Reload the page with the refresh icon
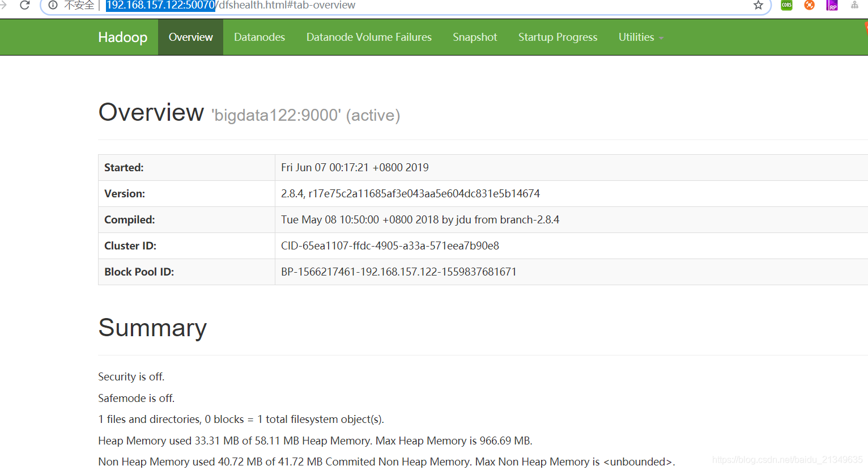 [x=24, y=5]
